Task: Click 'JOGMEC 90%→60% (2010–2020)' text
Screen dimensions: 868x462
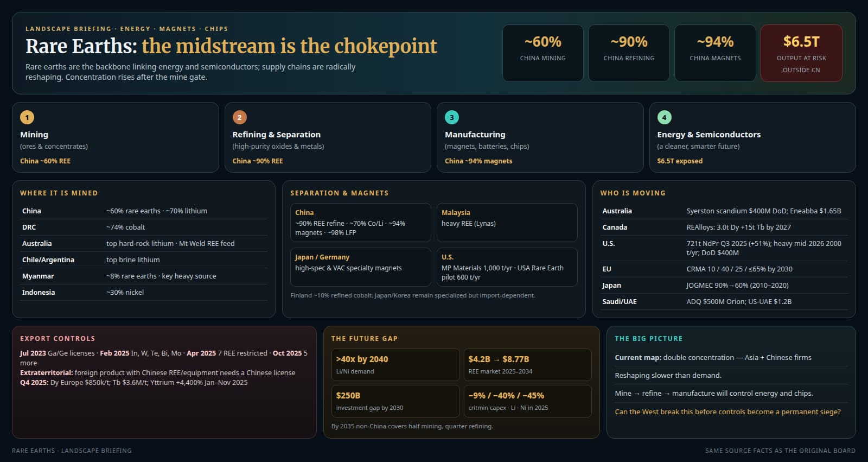Action: [x=738, y=286]
